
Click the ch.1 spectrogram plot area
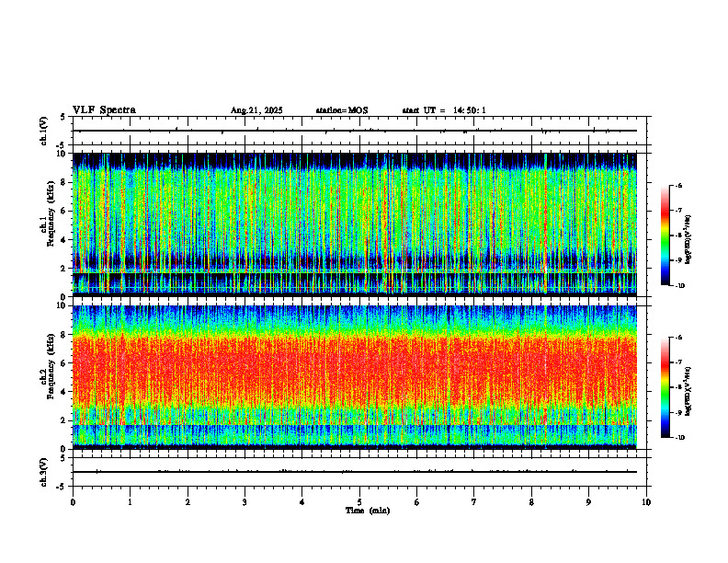pos(355,224)
